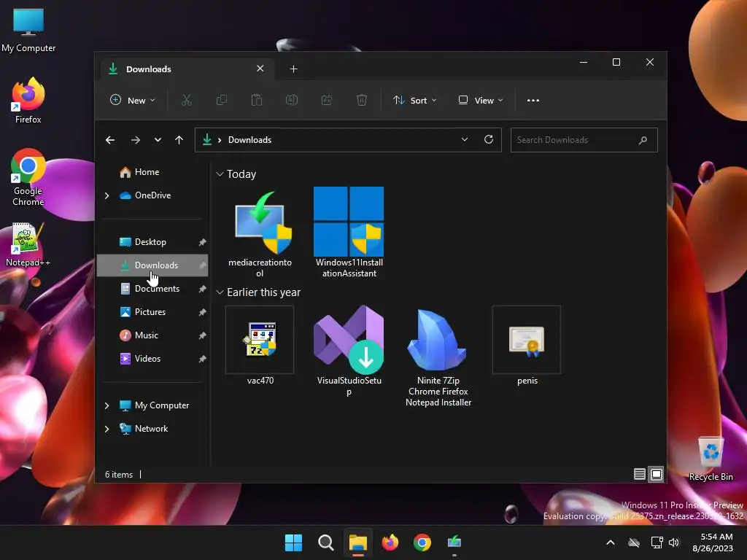Collapse the Today group
The height and width of the screenshot is (560, 747).
pyautogui.click(x=220, y=174)
